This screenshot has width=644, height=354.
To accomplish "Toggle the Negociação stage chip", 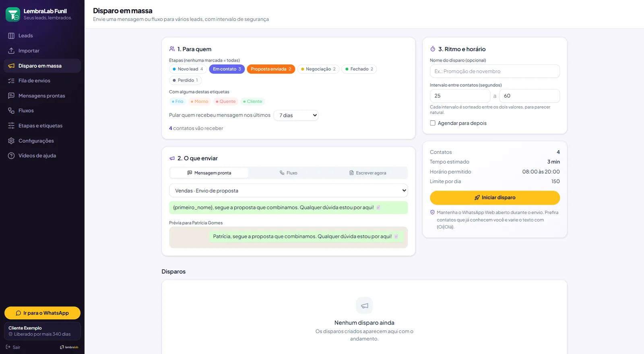I will [x=318, y=69].
